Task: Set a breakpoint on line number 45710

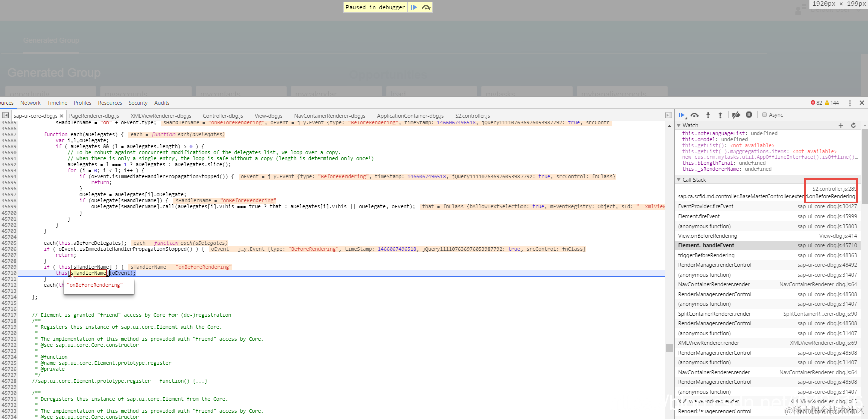Action: [x=9, y=273]
